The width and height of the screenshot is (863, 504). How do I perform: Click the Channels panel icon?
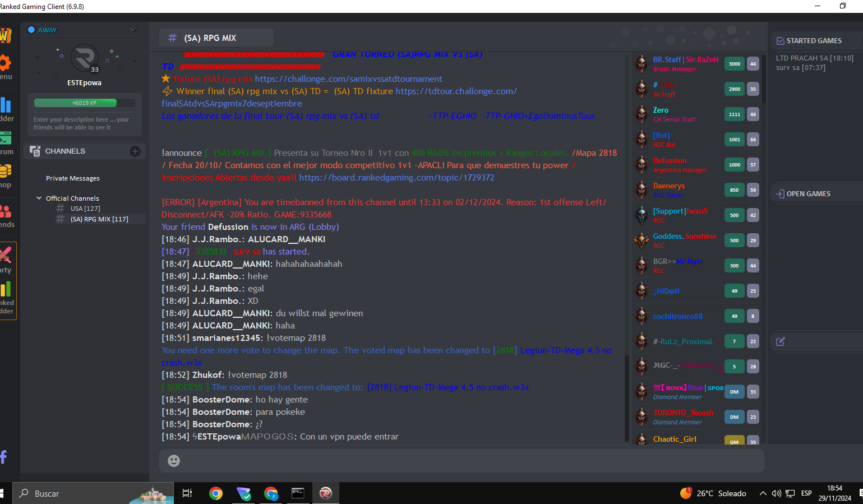pos(35,151)
